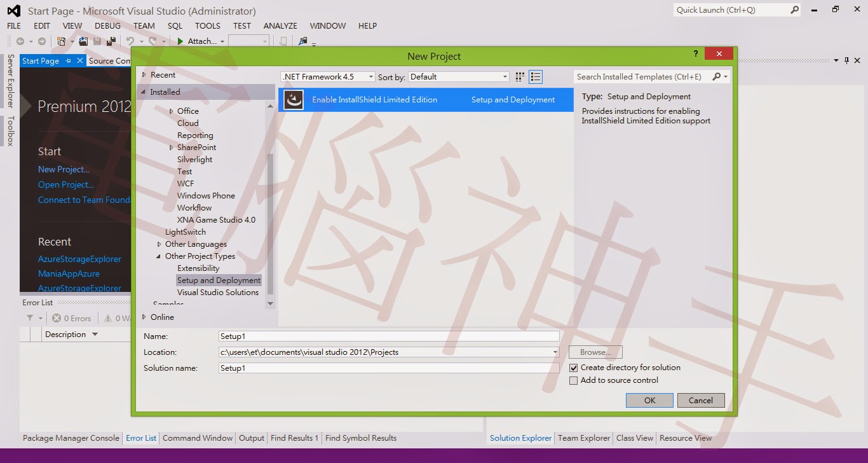Open the TEAM menu
868x463 pixels.
tap(144, 26)
